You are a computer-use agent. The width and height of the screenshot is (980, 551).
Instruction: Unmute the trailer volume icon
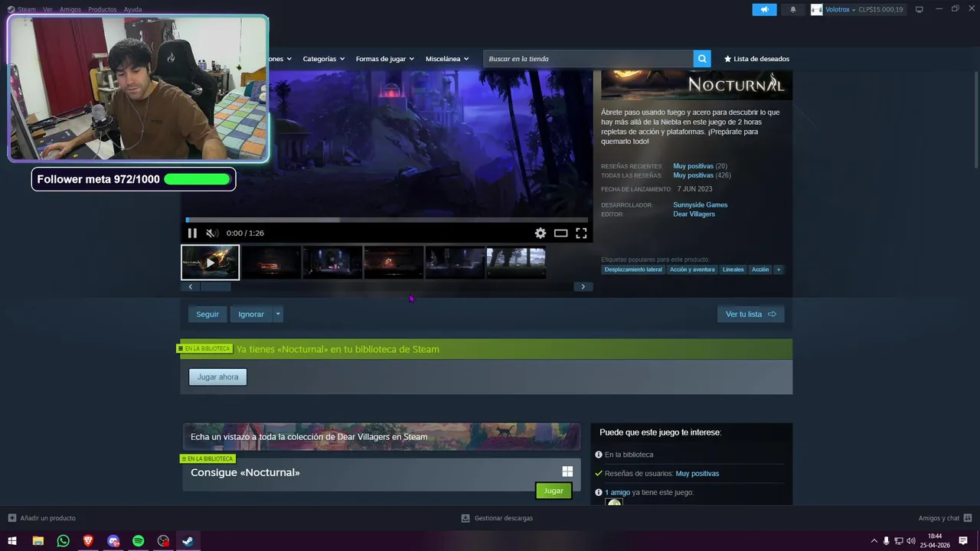tap(212, 233)
